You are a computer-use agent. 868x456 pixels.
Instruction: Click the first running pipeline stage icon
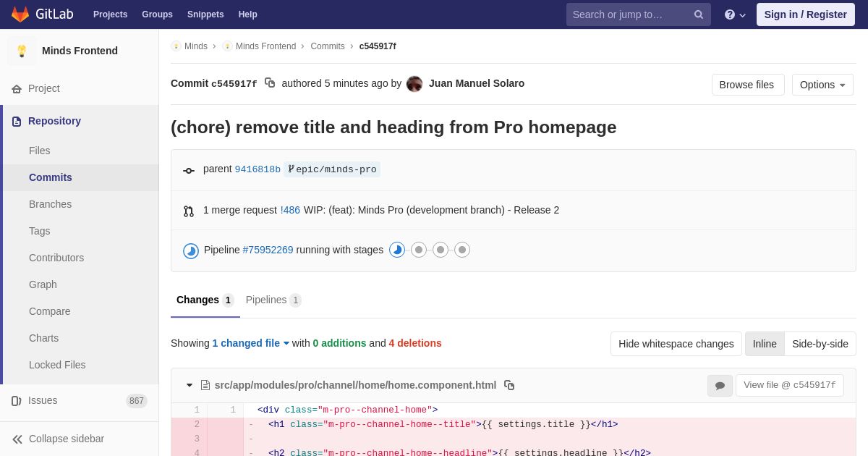pyautogui.click(x=397, y=250)
